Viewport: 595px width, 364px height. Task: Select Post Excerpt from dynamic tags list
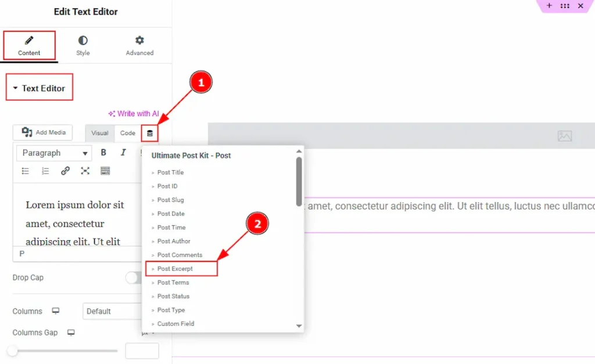(x=175, y=269)
